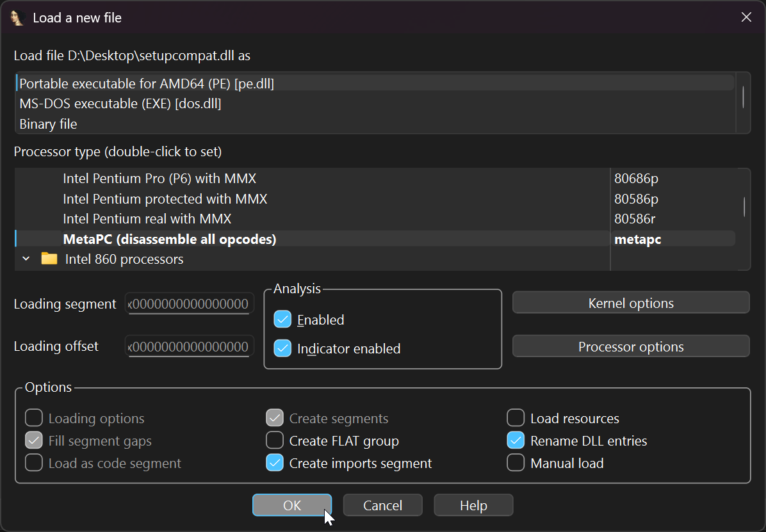Click OK to load setupcompat.dll
This screenshot has width=766, height=532.
pyautogui.click(x=292, y=505)
